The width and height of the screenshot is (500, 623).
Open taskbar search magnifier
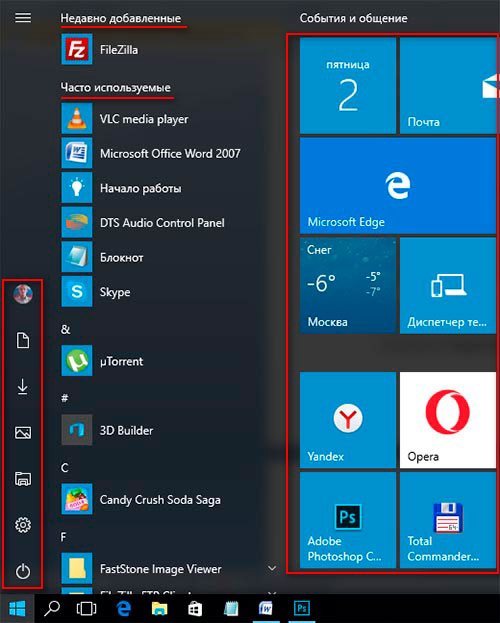point(52,608)
